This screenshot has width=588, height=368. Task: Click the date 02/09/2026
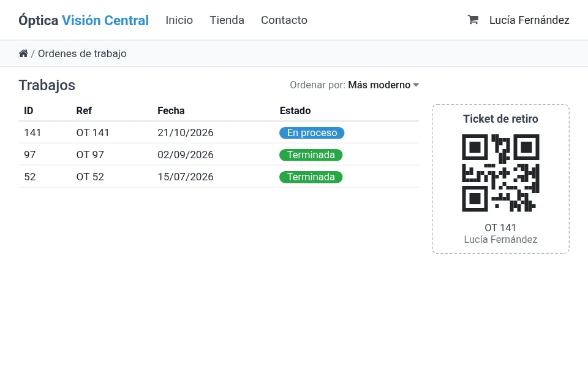click(185, 155)
